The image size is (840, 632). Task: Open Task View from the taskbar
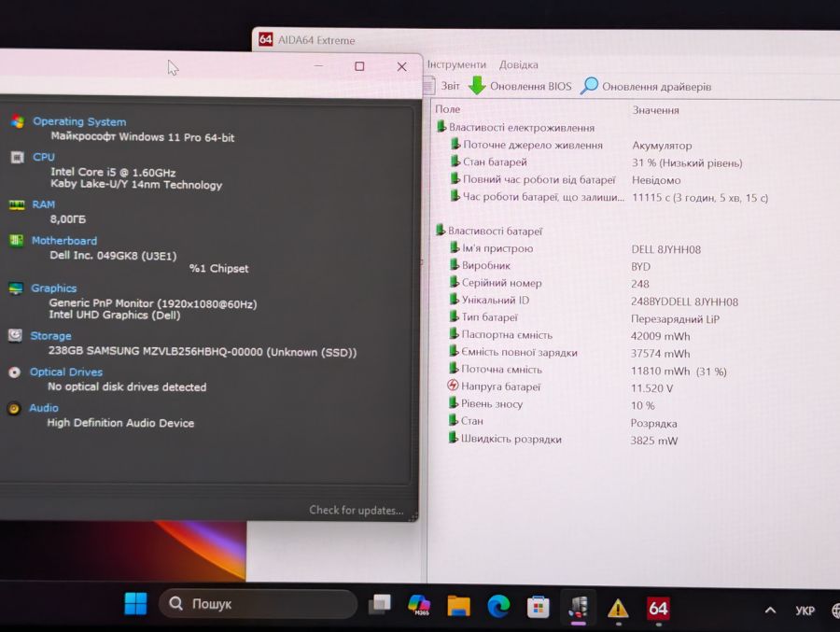pos(380,605)
